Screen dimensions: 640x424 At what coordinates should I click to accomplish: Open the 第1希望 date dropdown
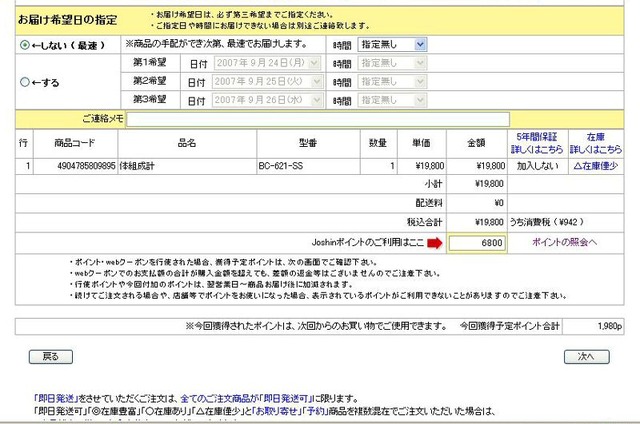coord(267,63)
